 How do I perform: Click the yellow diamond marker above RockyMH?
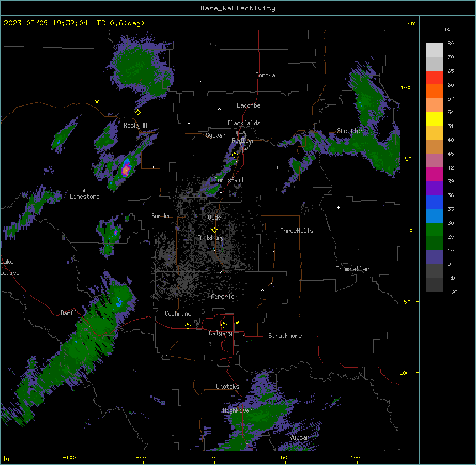[137, 113]
